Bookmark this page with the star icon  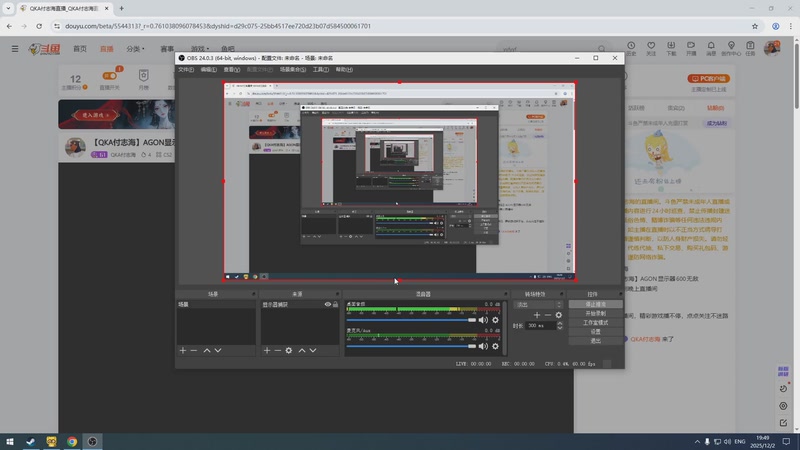coord(755,26)
